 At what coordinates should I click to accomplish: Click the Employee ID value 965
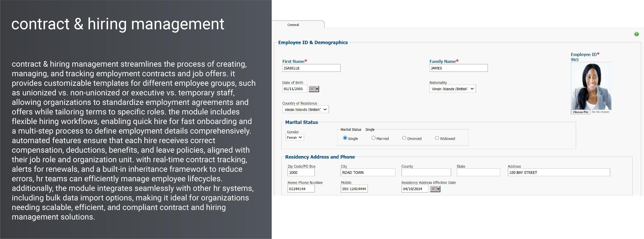[x=575, y=60]
